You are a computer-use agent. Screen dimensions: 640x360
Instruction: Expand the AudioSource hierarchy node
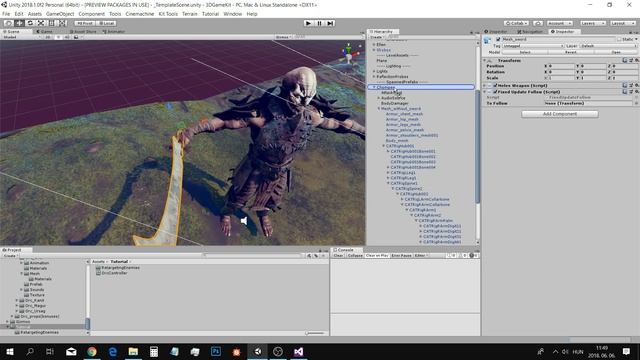coord(378,98)
